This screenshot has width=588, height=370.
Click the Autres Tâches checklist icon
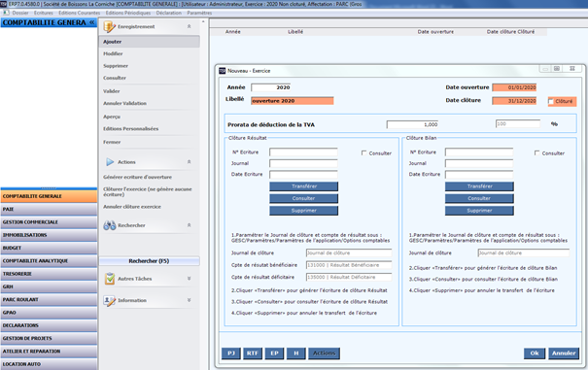(x=110, y=279)
